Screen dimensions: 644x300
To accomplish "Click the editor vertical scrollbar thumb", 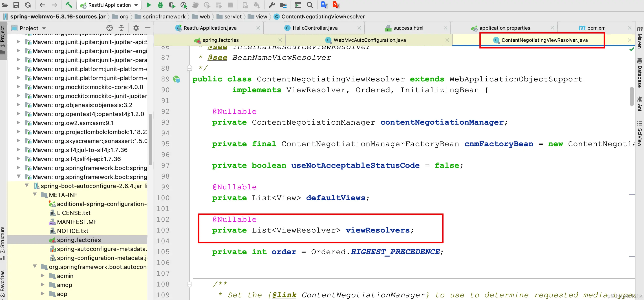I will (x=631, y=96).
